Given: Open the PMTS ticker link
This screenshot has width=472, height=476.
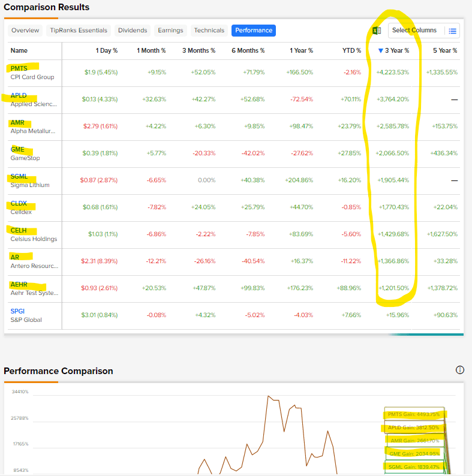Looking at the screenshot, I should (x=19, y=68).
